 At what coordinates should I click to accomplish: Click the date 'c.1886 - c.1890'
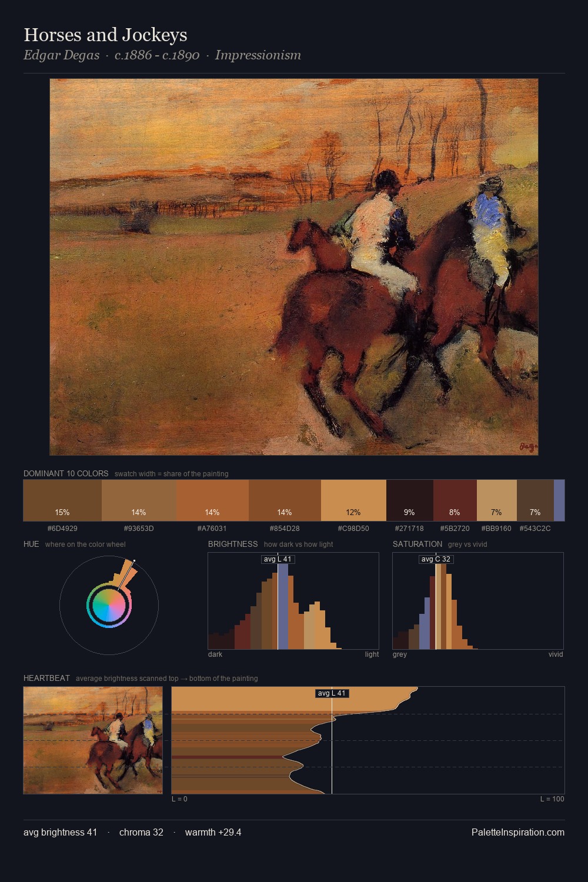[x=157, y=55]
